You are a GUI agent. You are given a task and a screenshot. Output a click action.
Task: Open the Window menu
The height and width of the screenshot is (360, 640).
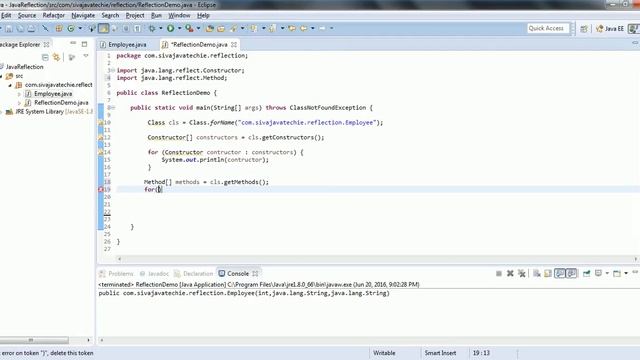pyautogui.click(x=179, y=16)
